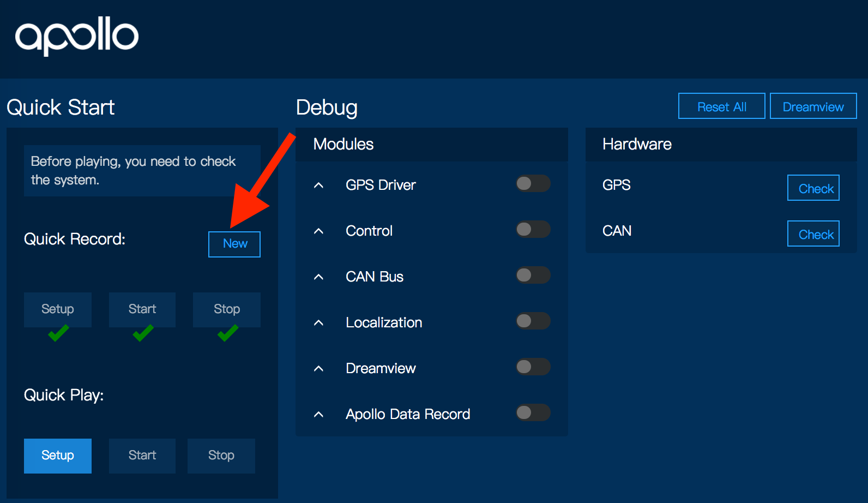Click the Debug heading
Viewport: 868px width, 503px height.
[327, 108]
